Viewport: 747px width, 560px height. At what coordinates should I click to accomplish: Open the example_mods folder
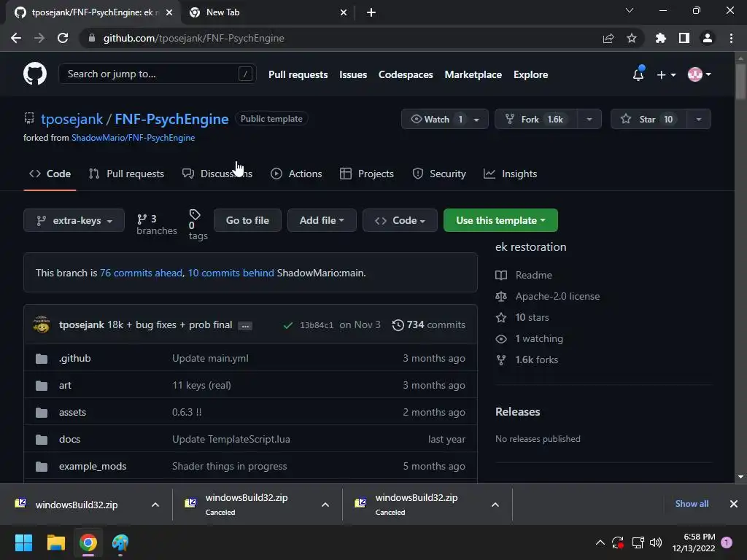point(93,466)
